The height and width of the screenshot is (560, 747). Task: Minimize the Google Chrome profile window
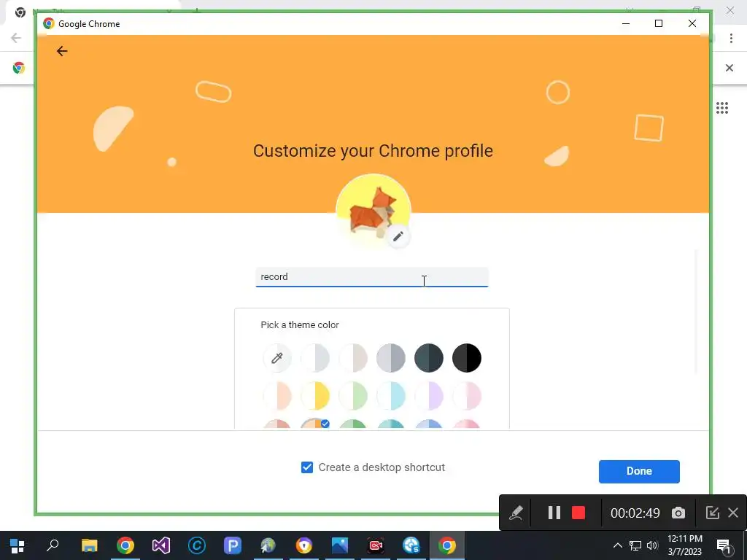click(626, 23)
